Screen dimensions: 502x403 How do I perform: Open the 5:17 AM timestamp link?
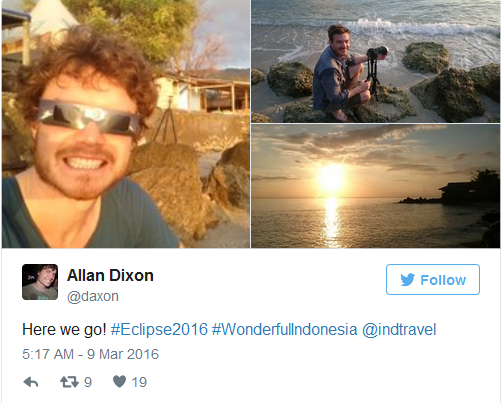coord(48,354)
